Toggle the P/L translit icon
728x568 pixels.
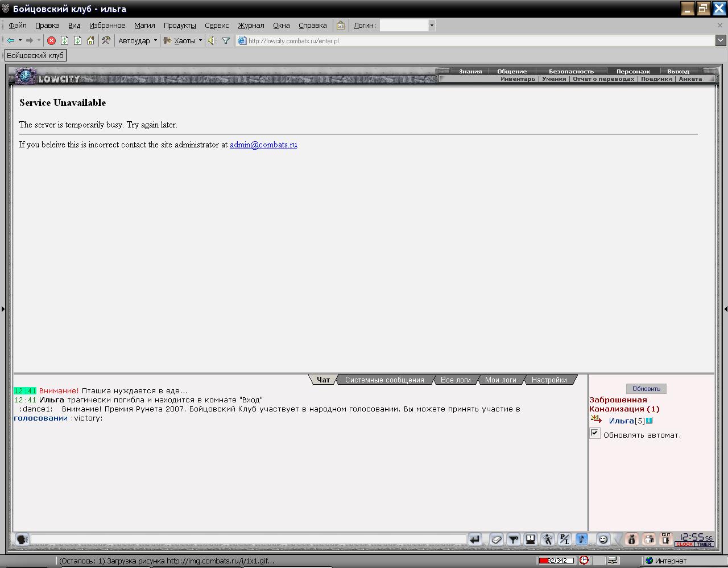pyautogui.click(x=565, y=539)
